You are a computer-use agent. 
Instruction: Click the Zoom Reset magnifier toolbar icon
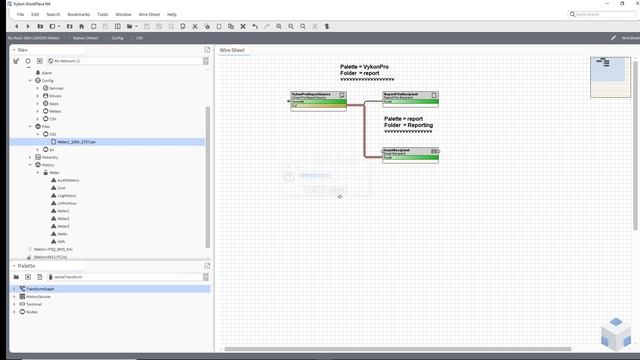[303, 26]
